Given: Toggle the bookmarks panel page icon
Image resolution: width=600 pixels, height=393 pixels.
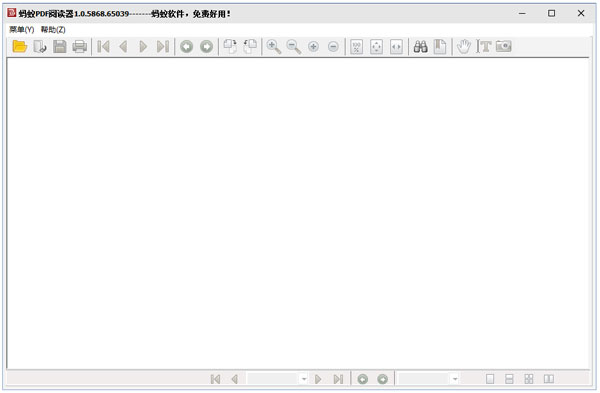Looking at the screenshot, I should (440, 47).
